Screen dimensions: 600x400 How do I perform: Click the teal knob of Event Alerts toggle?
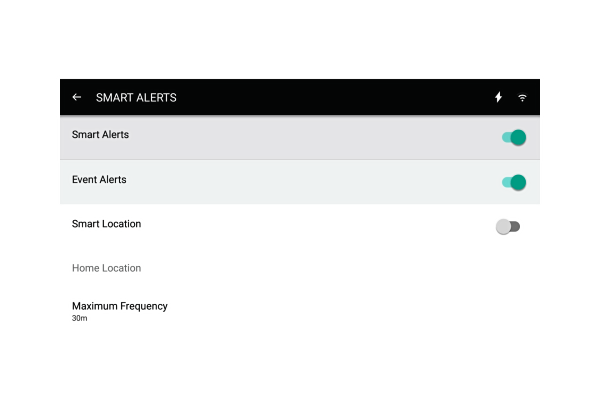tap(518, 182)
